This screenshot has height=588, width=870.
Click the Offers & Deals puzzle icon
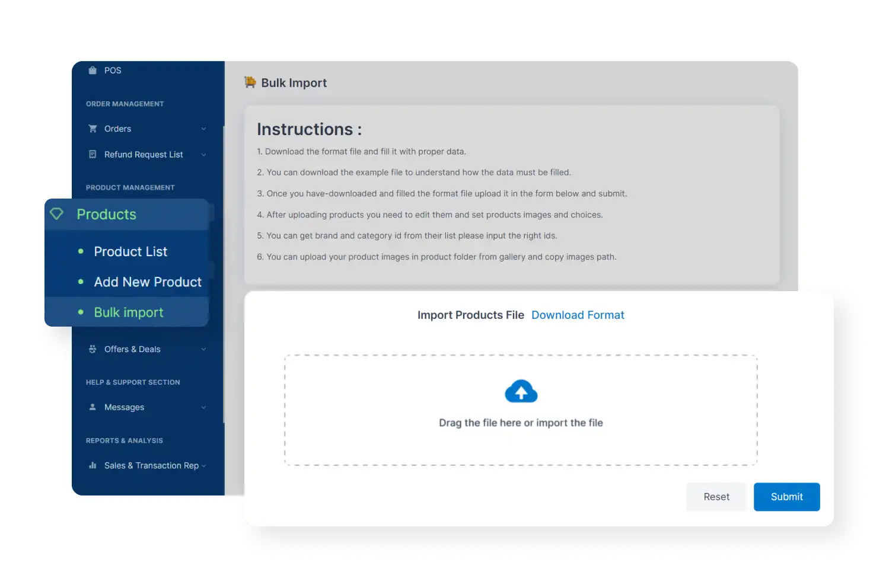point(93,349)
